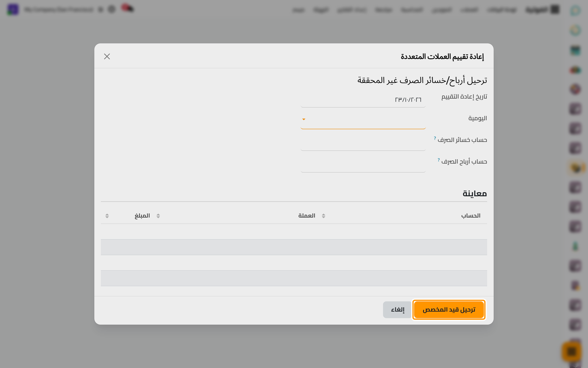
Task: Click the حساب أرباح الصرف input field
Action: [363, 165]
